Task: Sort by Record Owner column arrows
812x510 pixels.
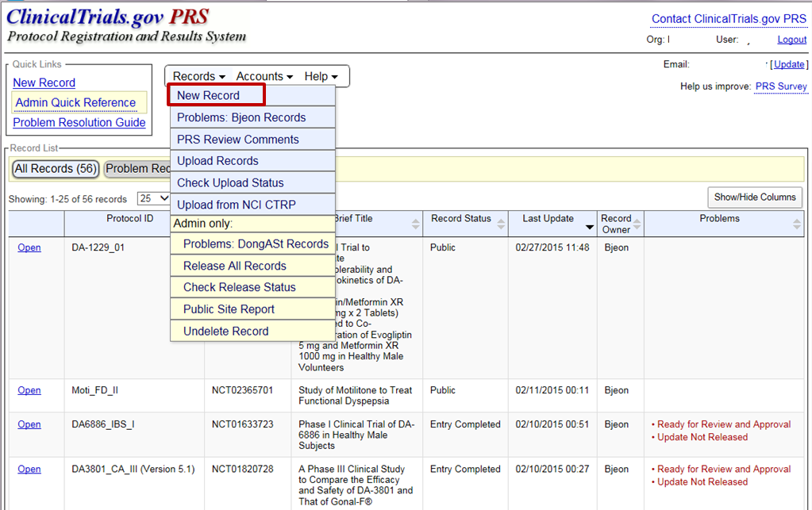Action: (637, 224)
